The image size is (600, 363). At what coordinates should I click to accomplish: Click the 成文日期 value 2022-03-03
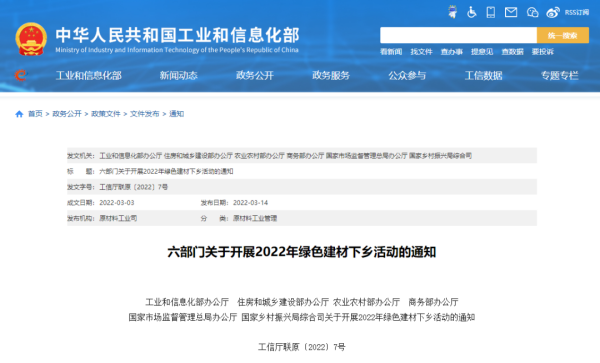117,203
